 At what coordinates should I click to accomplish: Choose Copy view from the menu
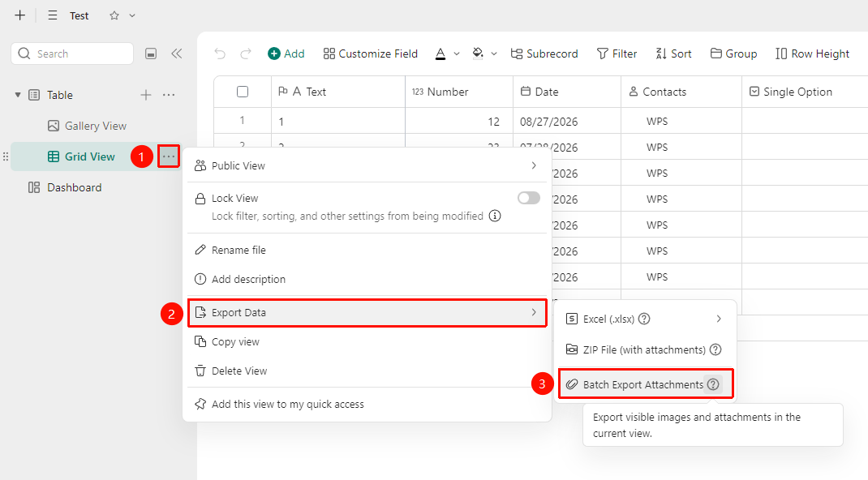tap(367, 341)
